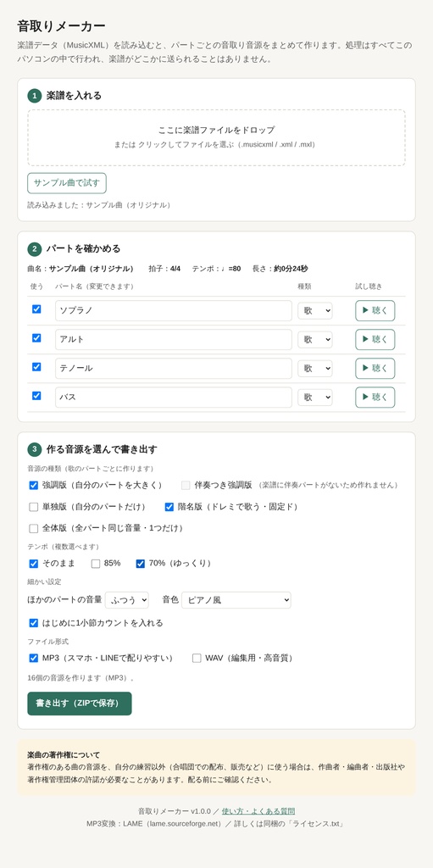Enable the 単独版 checkbox
Viewport: 433px width, 868px height.
(34, 507)
